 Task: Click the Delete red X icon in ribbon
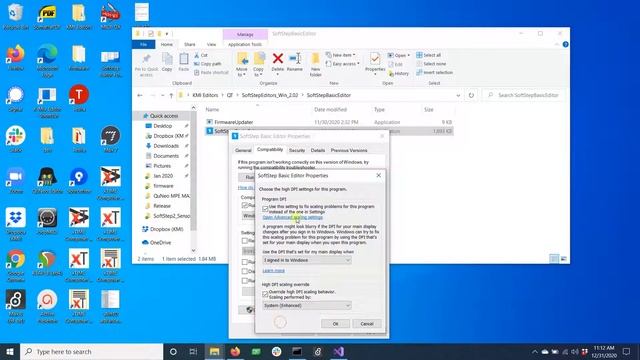[x=278, y=59]
